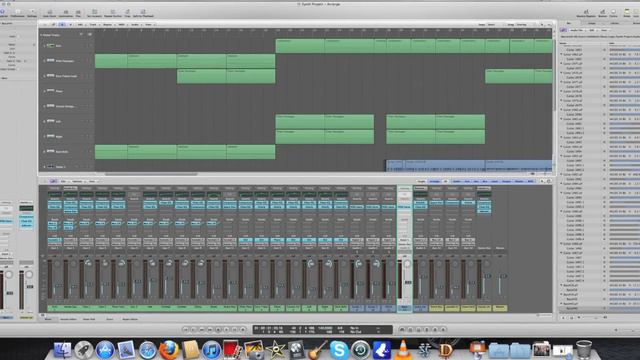Open the Piano Roll bottom tab

point(89,319)
